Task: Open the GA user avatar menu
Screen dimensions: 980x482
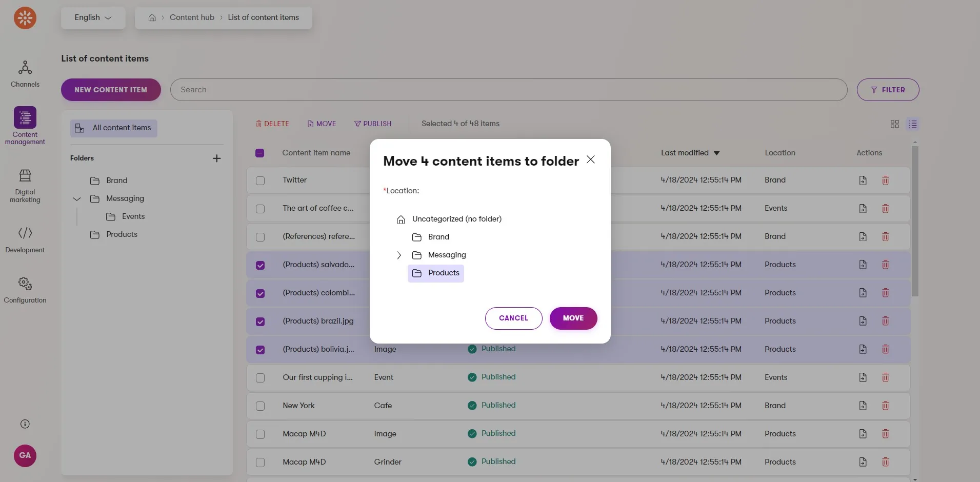Action: click(25, 455)
